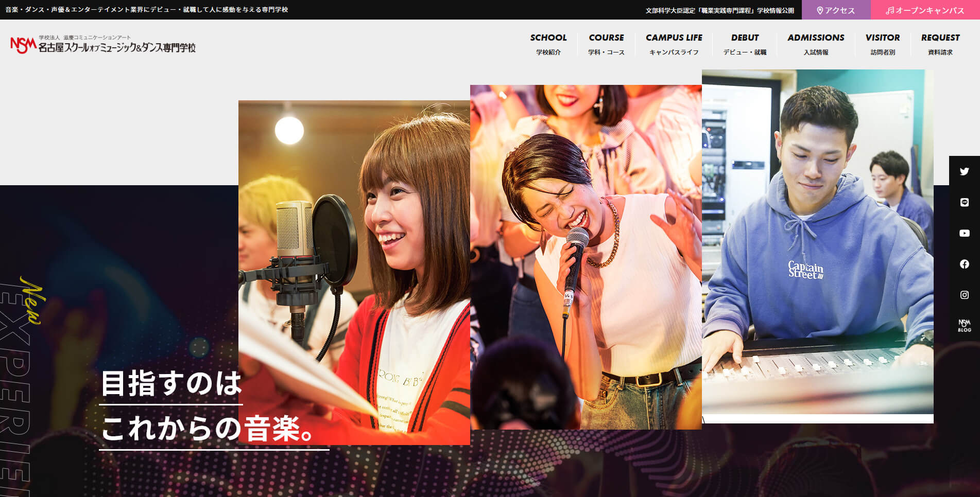Open the SCHOOL 学校紹介 menu
The image size is (980, 497).
[x=548, y=44]
